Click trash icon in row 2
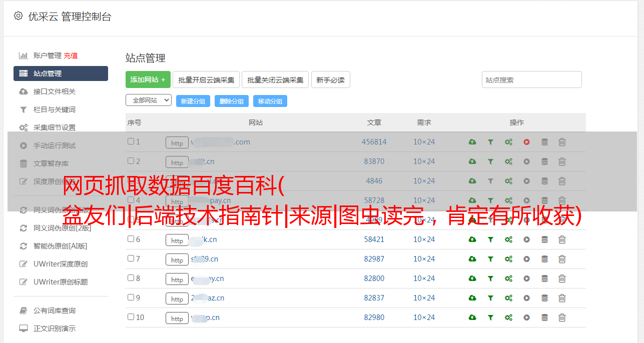This screenshot has width=644, height=343. (562, 161)
